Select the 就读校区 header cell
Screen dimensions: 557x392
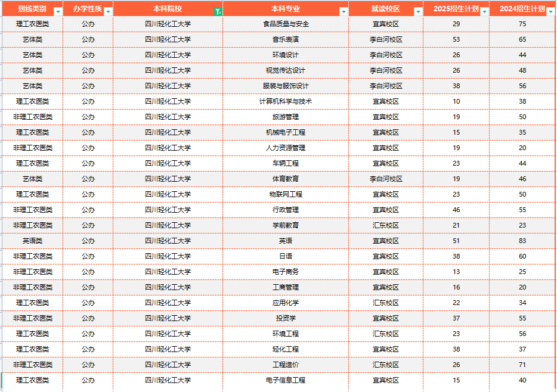click(386, 9)
